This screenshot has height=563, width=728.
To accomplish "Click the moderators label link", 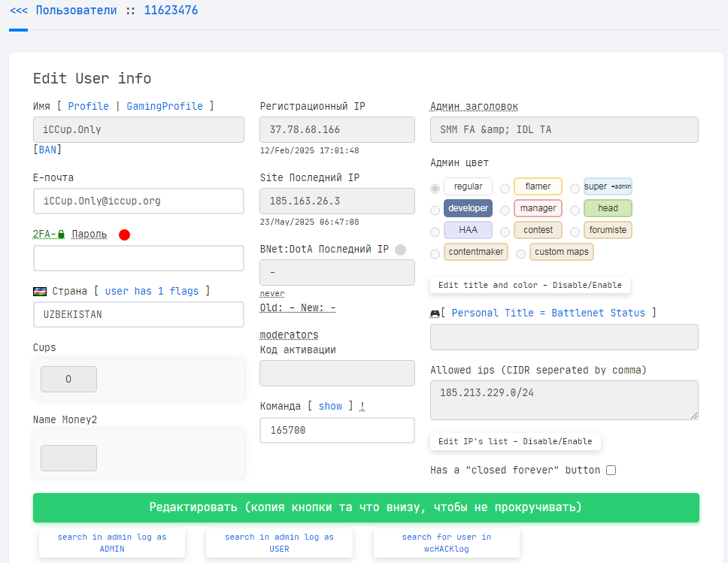I will coord(289,334).
